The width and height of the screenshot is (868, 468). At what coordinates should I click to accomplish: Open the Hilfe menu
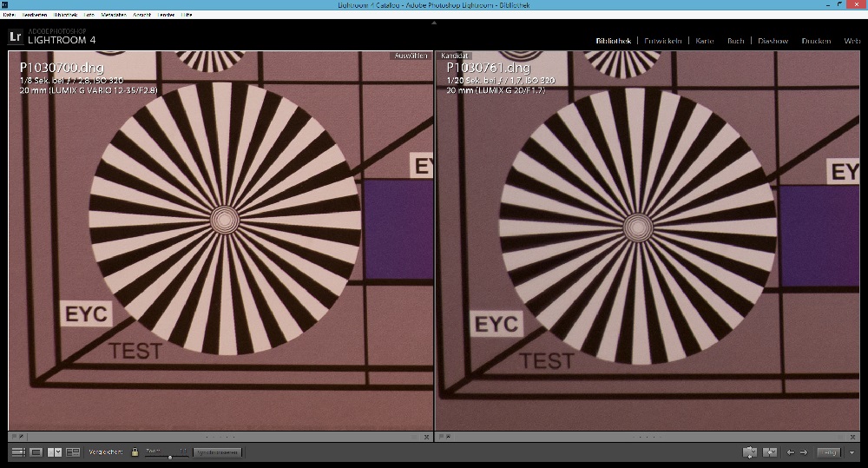(187, 15)
